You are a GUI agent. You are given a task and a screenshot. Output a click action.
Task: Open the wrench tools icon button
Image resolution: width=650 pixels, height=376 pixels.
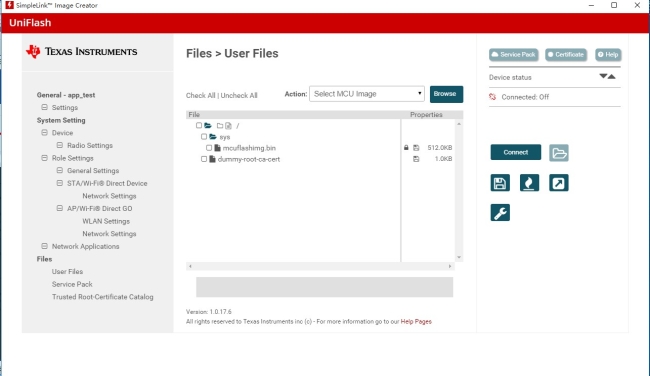(x=500, y=213)
